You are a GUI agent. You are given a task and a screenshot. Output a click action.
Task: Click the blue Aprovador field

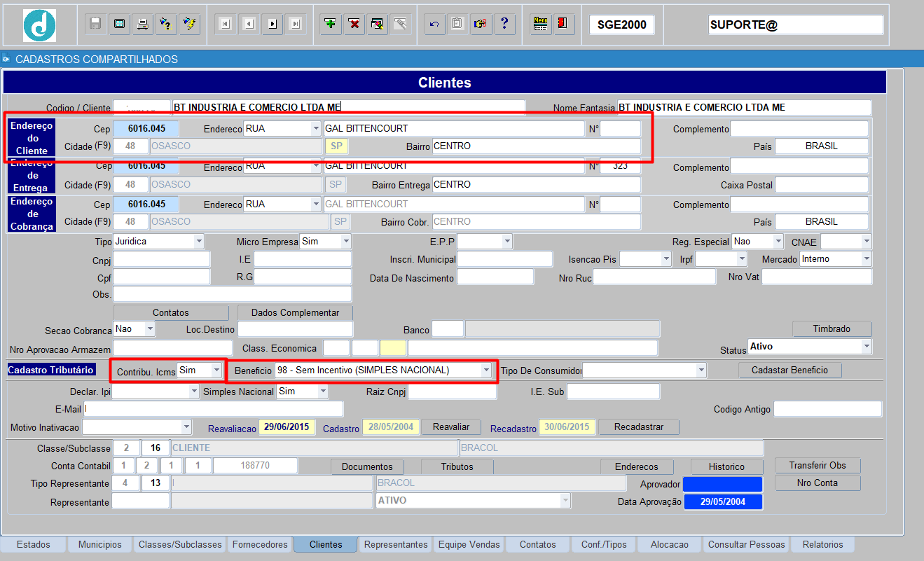[x=722, y=484]
